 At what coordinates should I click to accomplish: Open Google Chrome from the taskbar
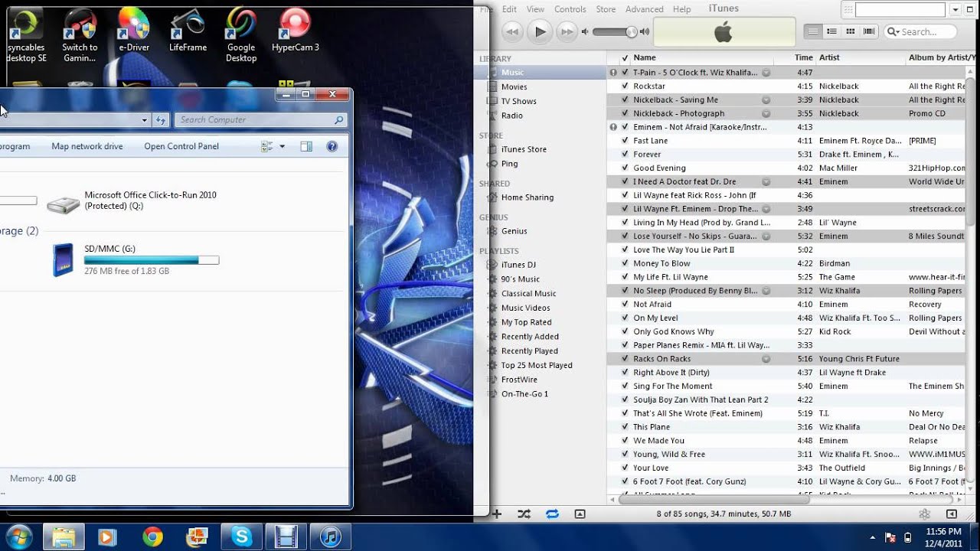tap(152, 537)
